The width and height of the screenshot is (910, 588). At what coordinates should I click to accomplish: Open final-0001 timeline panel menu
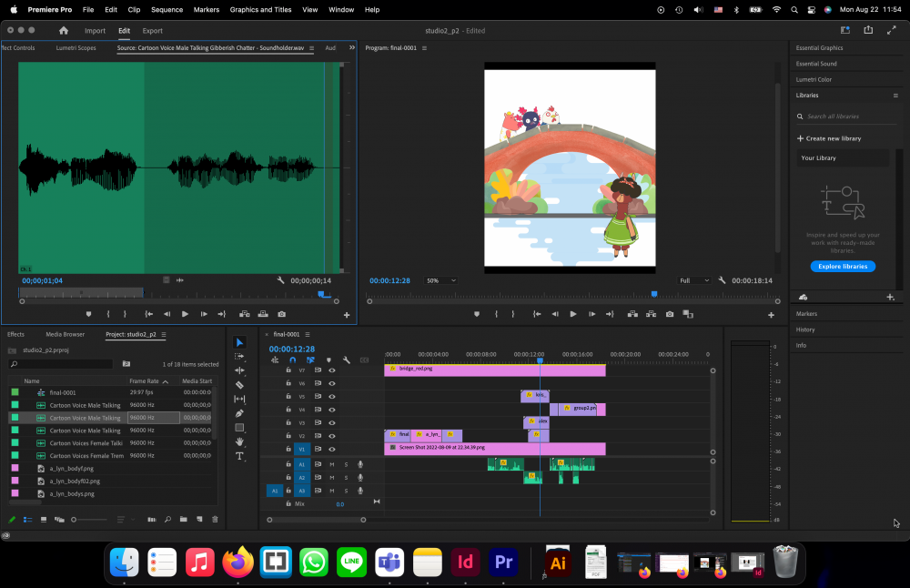[308, 334]
